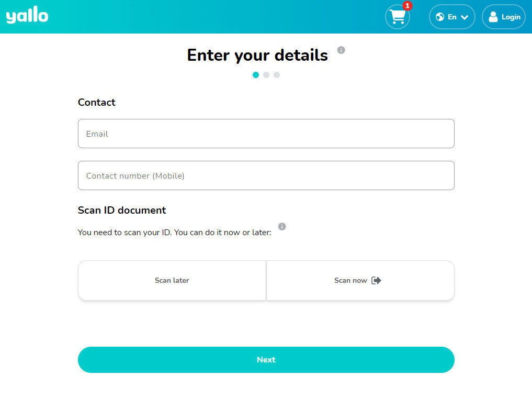Viewport: 532px width, 408px height.
Task: Click the Login text
Action: point(511,17)
